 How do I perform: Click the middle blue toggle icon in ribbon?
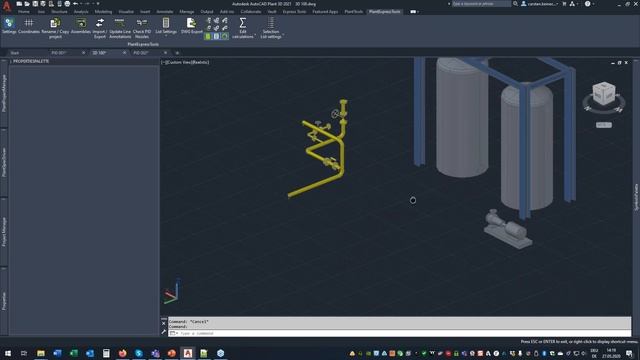[x=216, y=36]
